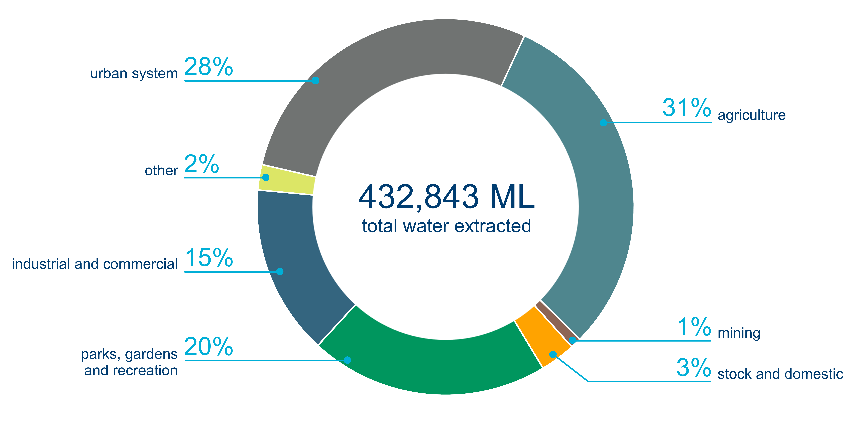Click the callout dot on urban system segment
The image size is (868, 423).
pos(315,80)
